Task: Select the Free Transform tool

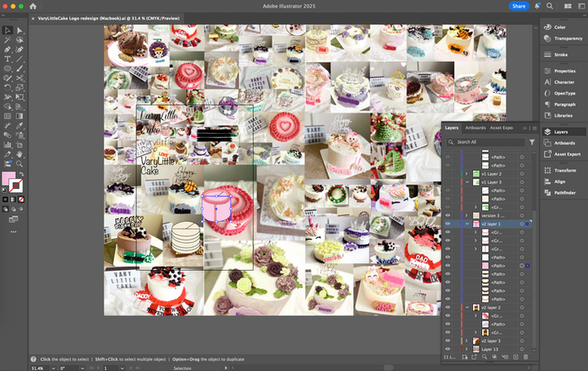Action: [20, 97]
